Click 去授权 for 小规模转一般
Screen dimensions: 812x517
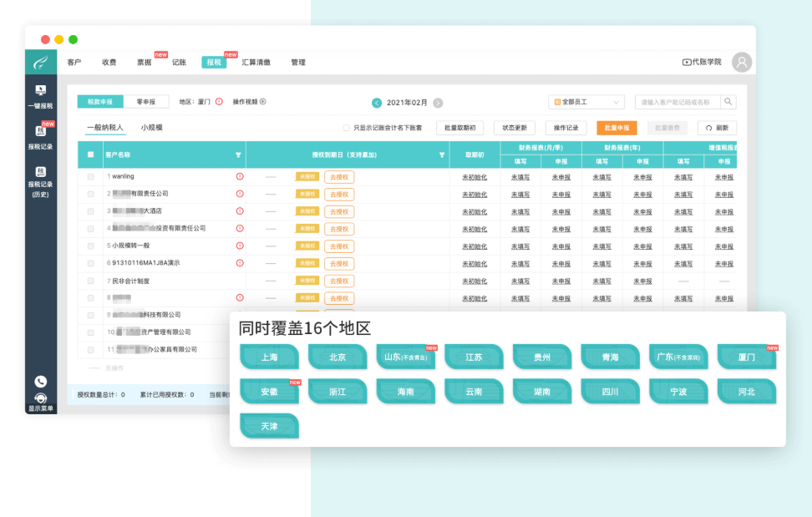[339, 246]
